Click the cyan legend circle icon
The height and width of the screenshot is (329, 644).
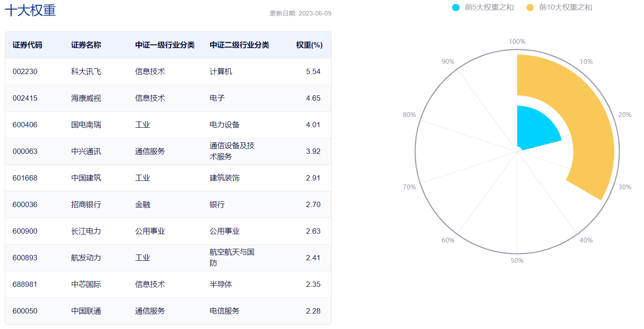point(456,8)
